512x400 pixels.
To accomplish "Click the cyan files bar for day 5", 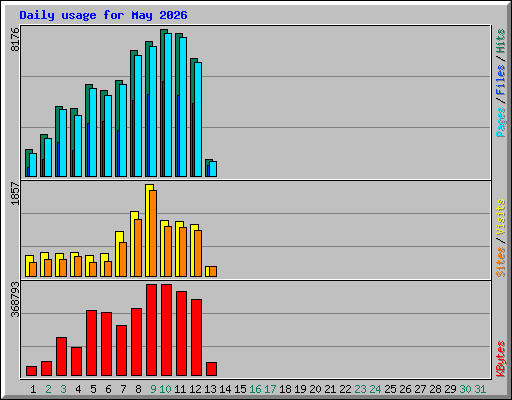I will point(93,132).
